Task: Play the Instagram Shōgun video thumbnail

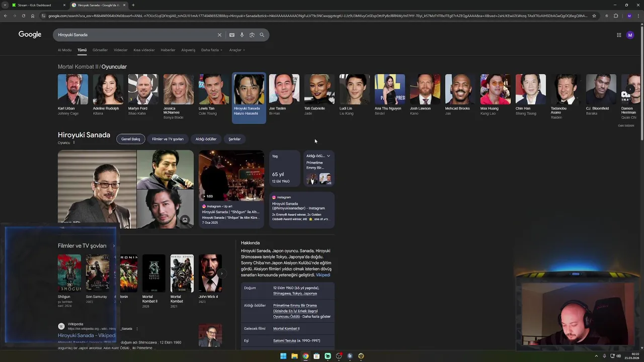Action: point(231,175)
